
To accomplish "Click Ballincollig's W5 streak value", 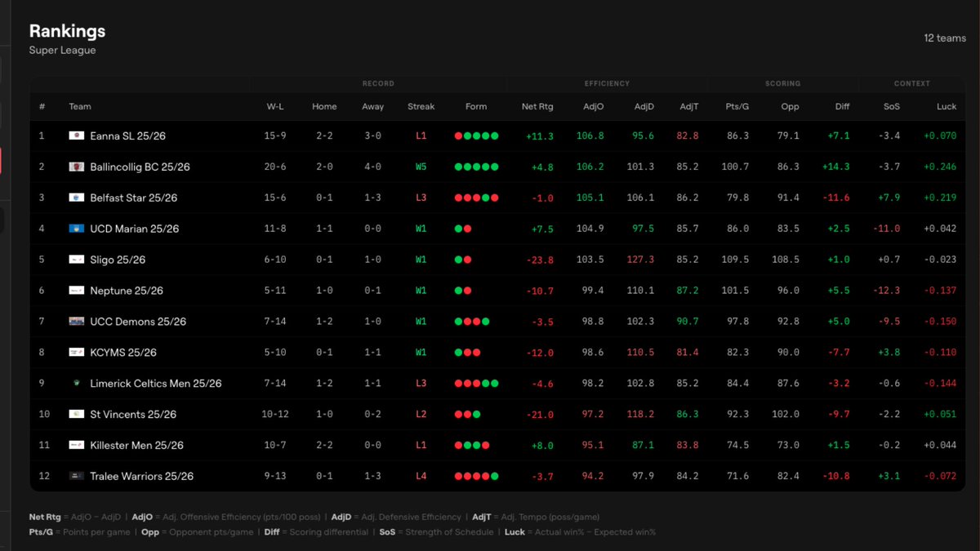I will [x=421, y=167].
